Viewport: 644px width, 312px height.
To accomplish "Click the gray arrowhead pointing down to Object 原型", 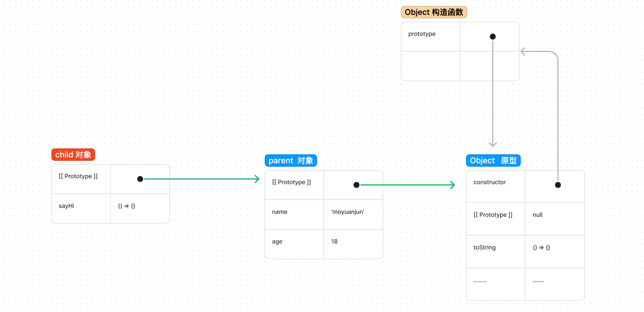I will [x=493, y=144].
